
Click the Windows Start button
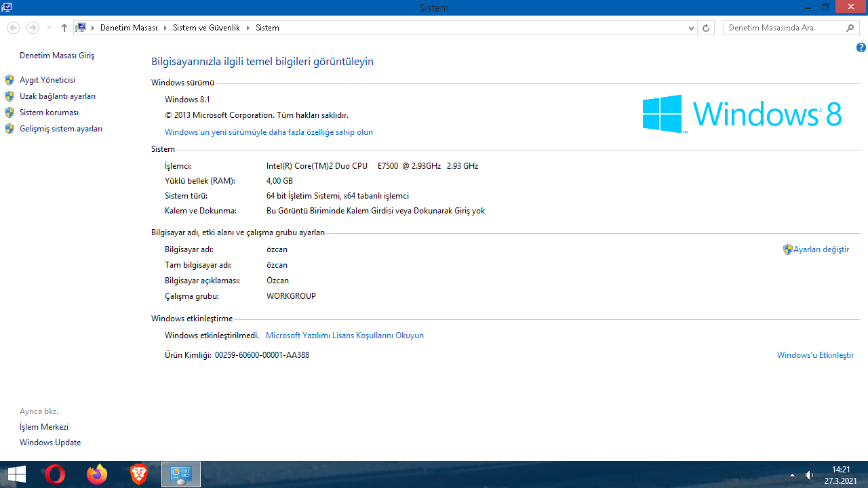pyautogui.click(x=16, y=474)
